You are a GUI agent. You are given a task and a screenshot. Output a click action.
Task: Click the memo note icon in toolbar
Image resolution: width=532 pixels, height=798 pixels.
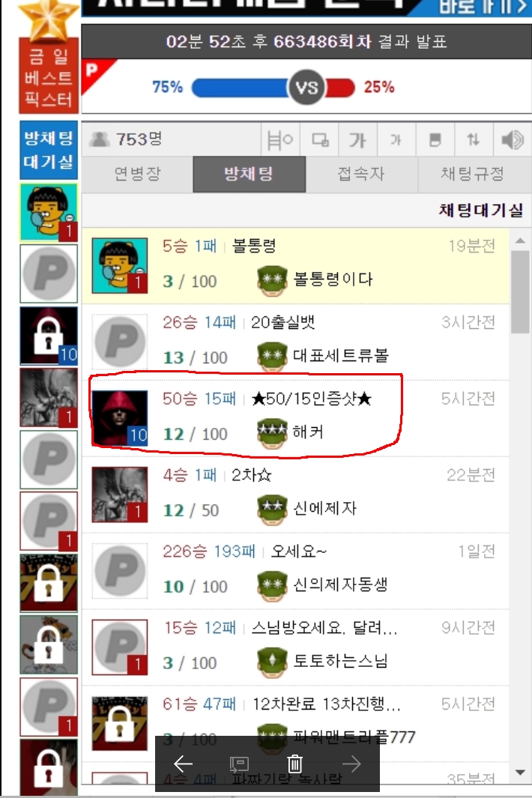[x=435, y=139]
